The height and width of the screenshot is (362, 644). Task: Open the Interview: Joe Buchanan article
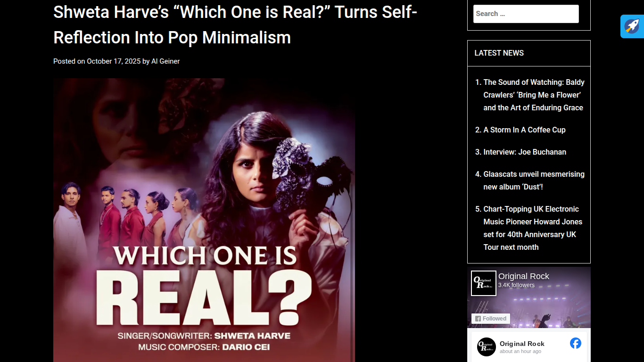click(x=525, y=152)
